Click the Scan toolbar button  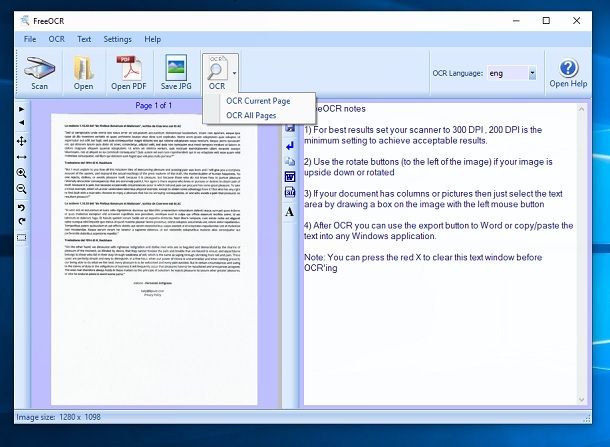(x=40, y=73)
